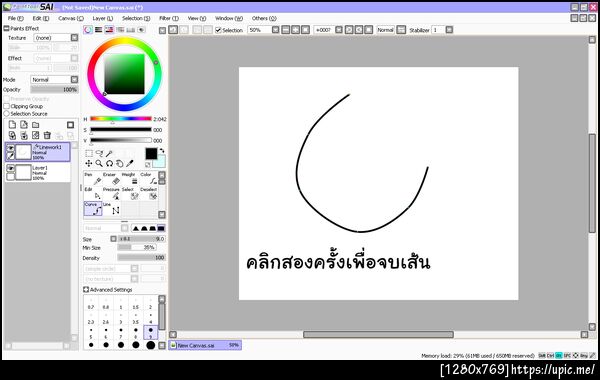Image resolution: width=600 pixels, height=380 pixels.
Task: Select the eyedropper color picker tool
Action: point(130,164)
